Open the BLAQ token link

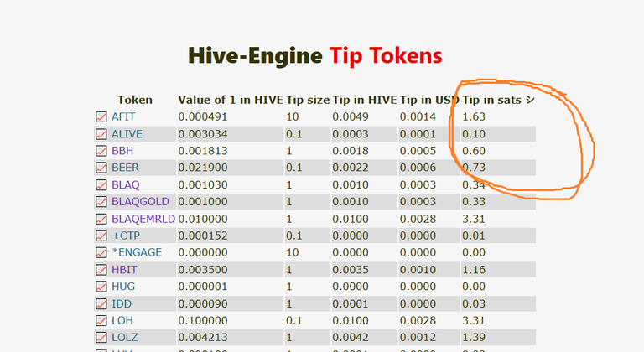tap(126, 185)
